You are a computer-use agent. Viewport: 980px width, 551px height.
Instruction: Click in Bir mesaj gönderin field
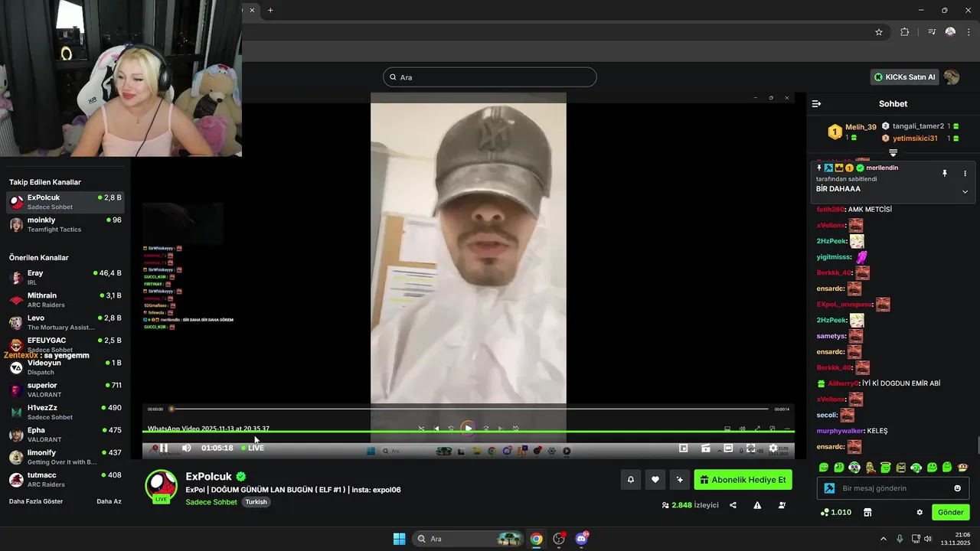pyautogui.click(x=892, y=488)
